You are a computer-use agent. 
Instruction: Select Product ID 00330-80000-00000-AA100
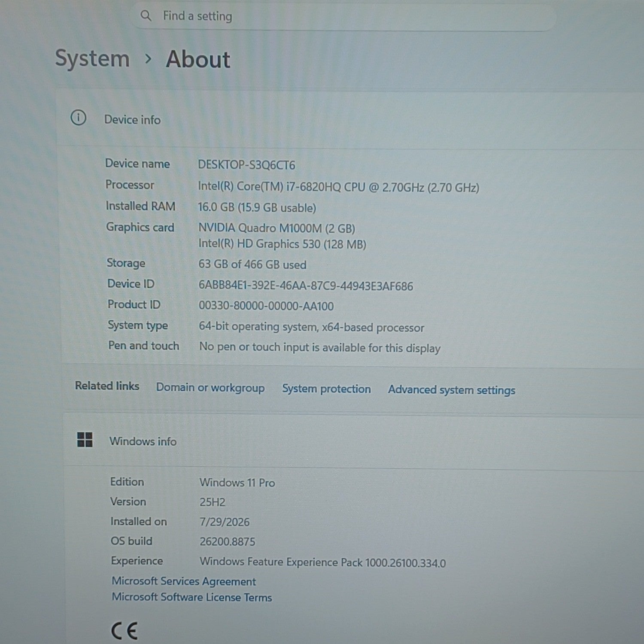(x=266, y=306)
